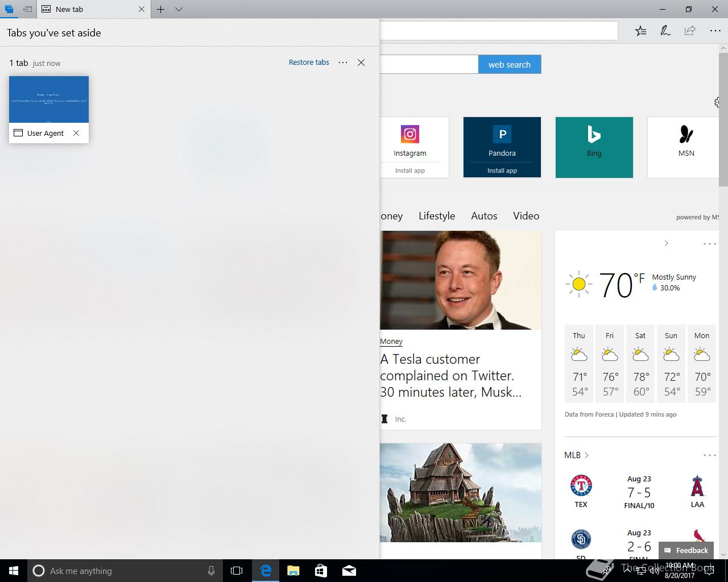Switch to the Lifestyle news tab
728x582 pixels.
(437, 216)
